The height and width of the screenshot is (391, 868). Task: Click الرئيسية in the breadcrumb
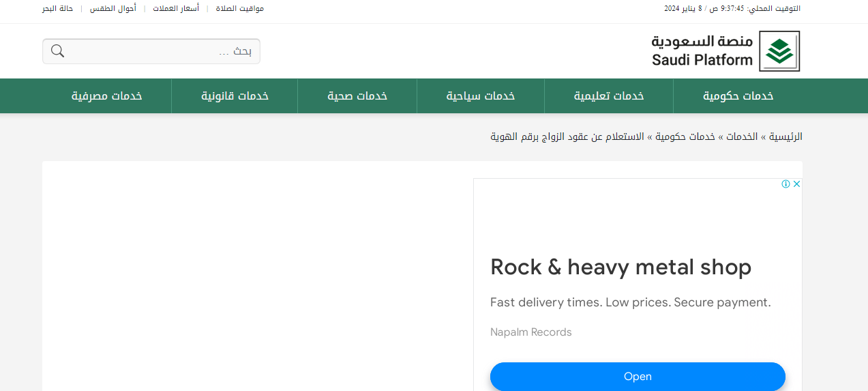[x=785, y=137]
